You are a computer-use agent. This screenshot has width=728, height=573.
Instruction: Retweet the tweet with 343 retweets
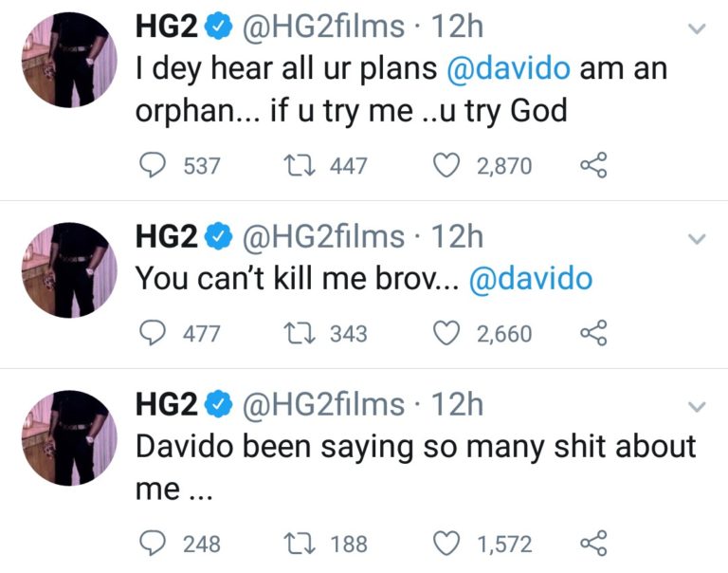pos(300,334)
